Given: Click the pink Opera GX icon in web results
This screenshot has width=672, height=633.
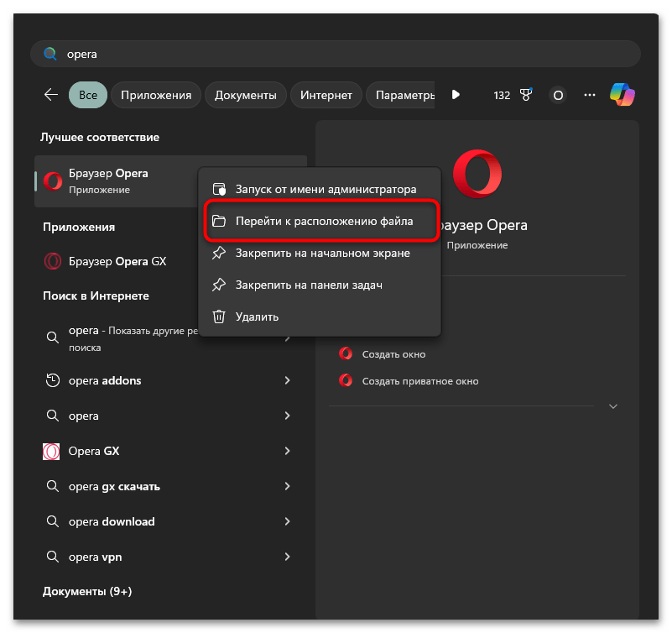Looking at the screenshot, I should [x=51, y=451].
